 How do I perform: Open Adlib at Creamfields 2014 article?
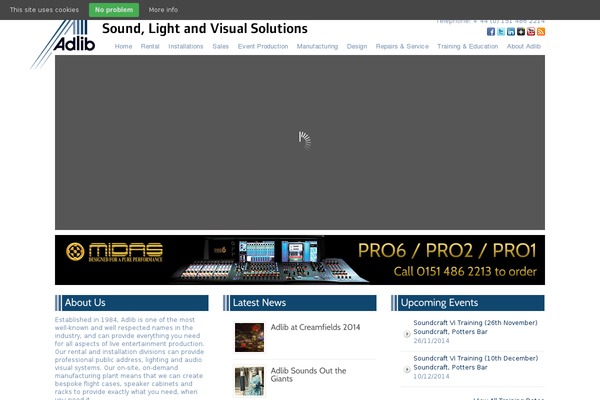click(x=315, y=327)
